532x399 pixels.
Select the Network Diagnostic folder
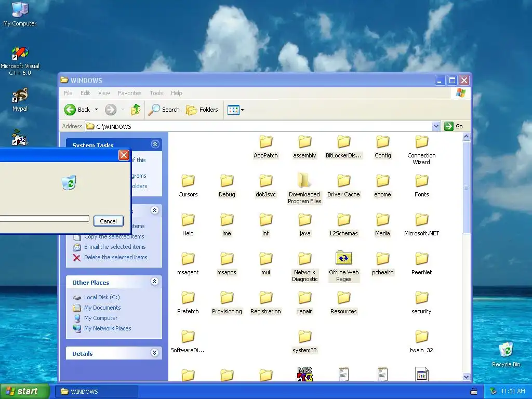tap(304, 267)
